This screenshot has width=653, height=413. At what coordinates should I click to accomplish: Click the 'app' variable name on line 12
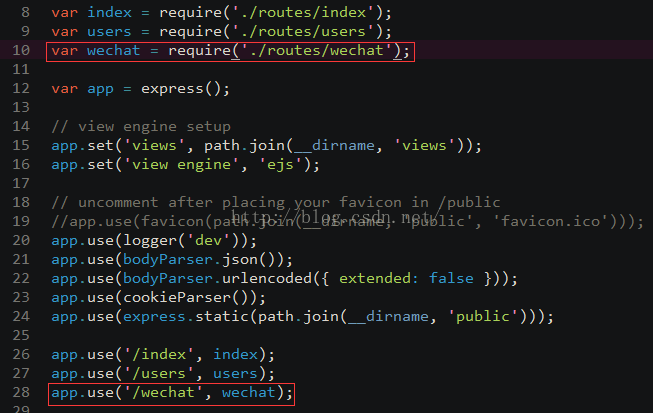tap(100, 90)
